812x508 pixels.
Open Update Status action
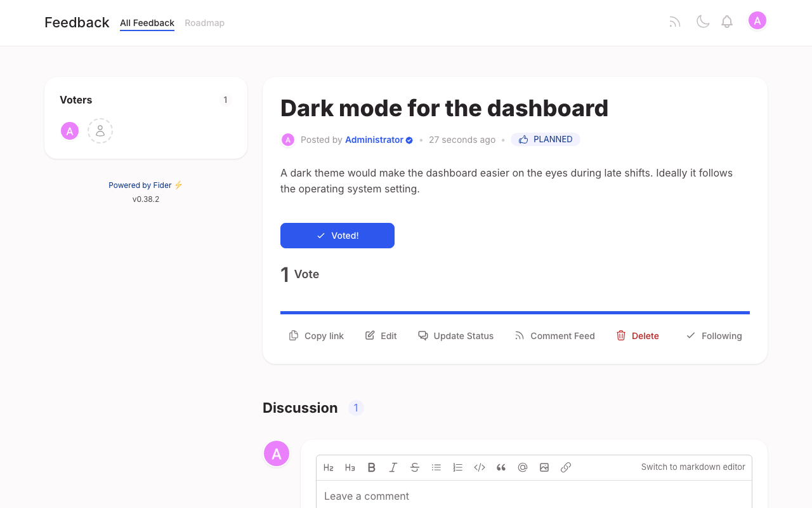click(x=455, y=336)
